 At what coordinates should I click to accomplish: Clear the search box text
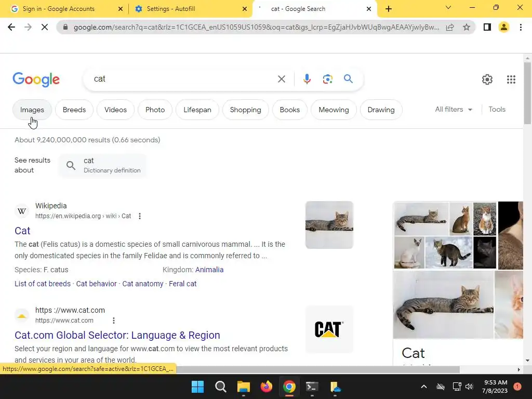[x=281, y=79]
